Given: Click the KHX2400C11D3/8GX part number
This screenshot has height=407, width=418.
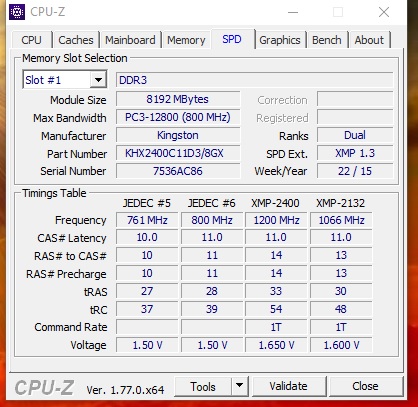Looking at the screenshot, I should (x=178, y=153).
